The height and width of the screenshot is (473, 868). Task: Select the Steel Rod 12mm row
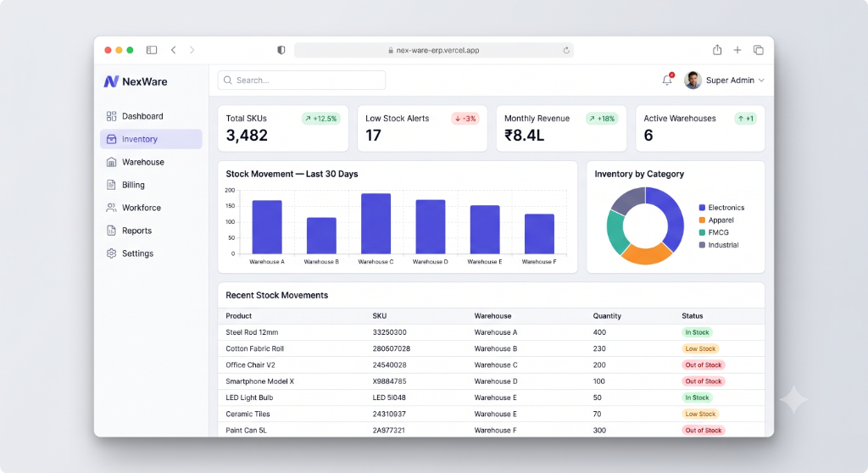[x=491, y=332]
